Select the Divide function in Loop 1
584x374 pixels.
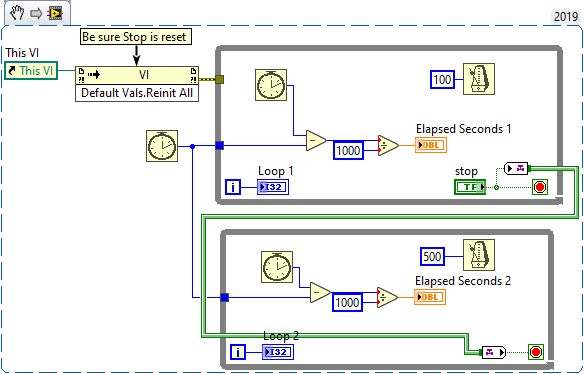tap(388, 145)
